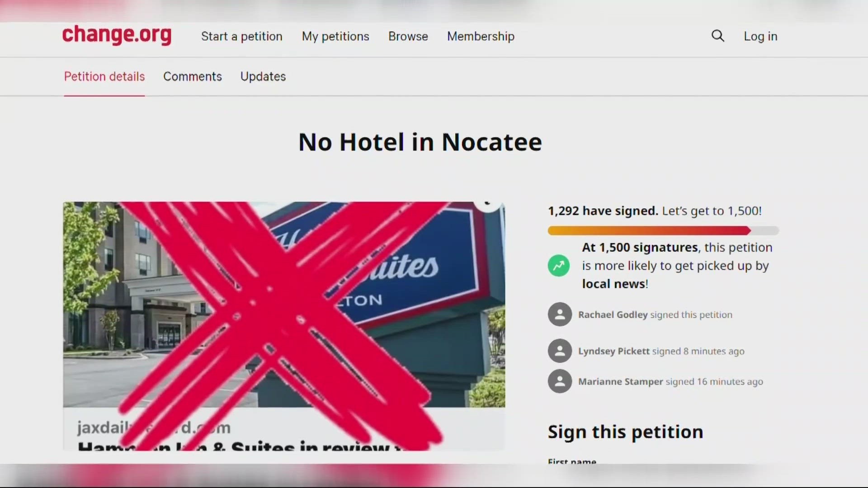This screenshot has height=488, width=868.
Task: Click Rachael Godley's profile avatar icon
Action: [x=559, y=314]
